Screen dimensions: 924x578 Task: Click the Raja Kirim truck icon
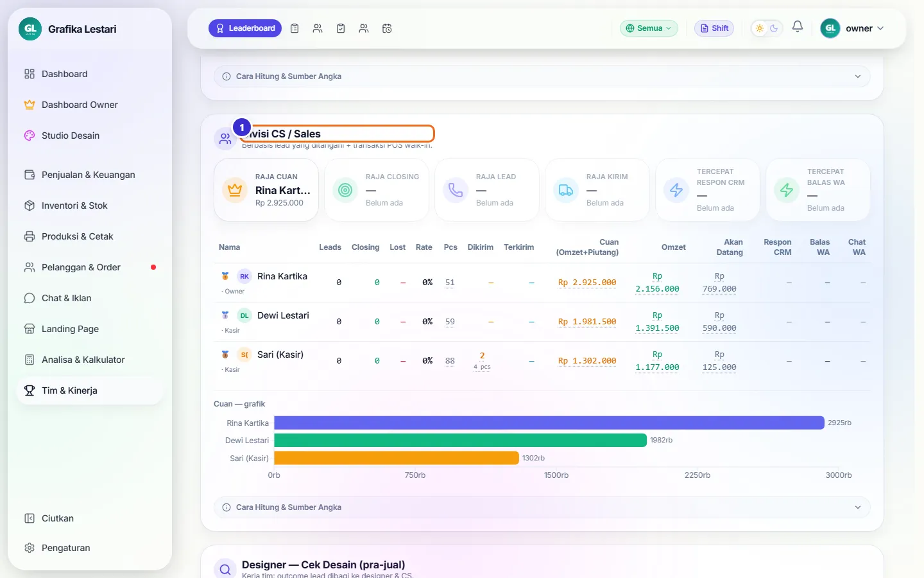coord(566,190)
